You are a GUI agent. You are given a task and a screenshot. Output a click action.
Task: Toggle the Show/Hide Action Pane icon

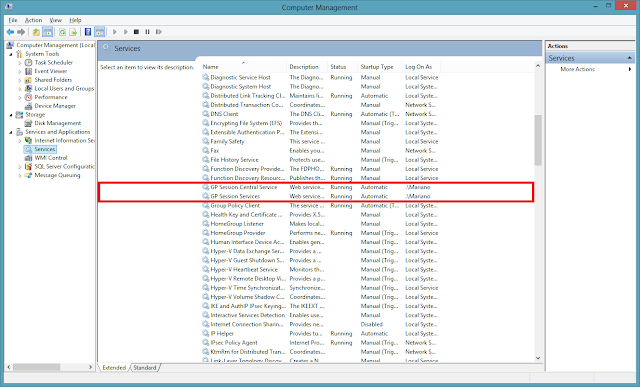100,32
